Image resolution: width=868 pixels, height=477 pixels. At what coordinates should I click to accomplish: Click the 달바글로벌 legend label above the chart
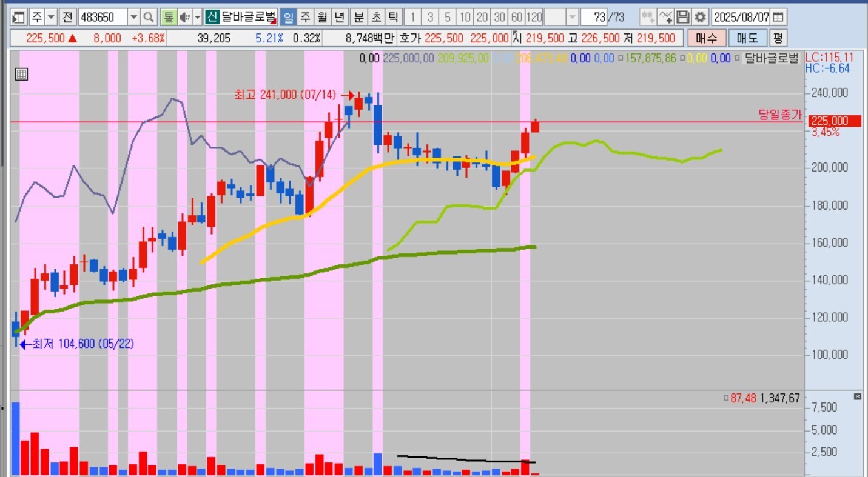(771, 59)
